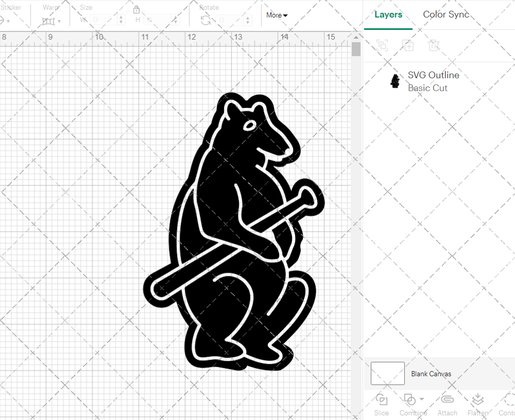This screenshot has width=515, height=420.
Task: Click the Basic Cut operation label
Action: click(427, 88)
